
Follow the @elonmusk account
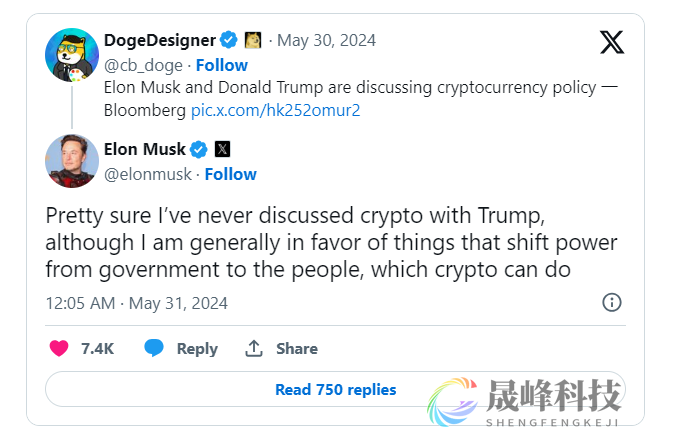(231, 174)
